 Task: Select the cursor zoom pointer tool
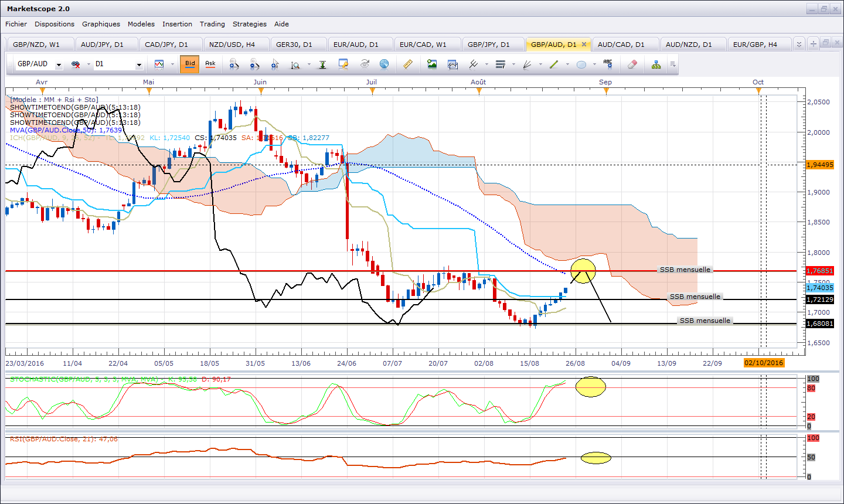point(275,64)
